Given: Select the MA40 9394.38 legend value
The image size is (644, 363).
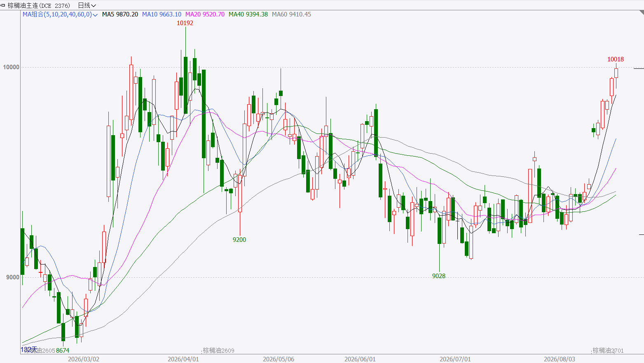Looking at the screenshot, I should (248, 14).
